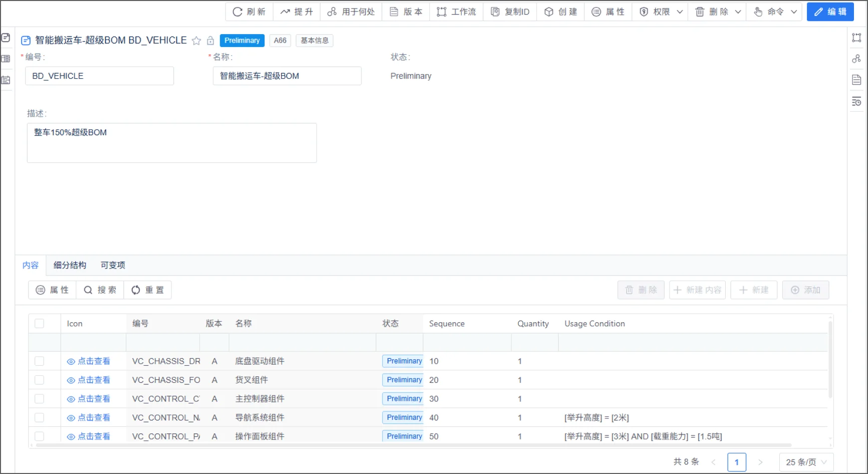Open the second left sidebar layout icon
Screen dimensions: 868x474
(x=6, y=59)
